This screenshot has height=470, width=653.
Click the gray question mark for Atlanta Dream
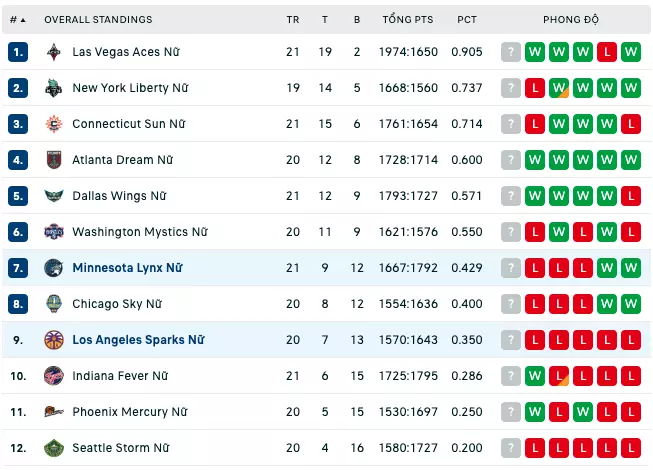pos(511,160)
